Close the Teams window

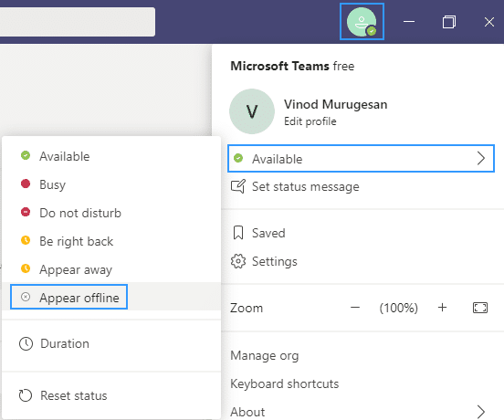click(489, 22)
